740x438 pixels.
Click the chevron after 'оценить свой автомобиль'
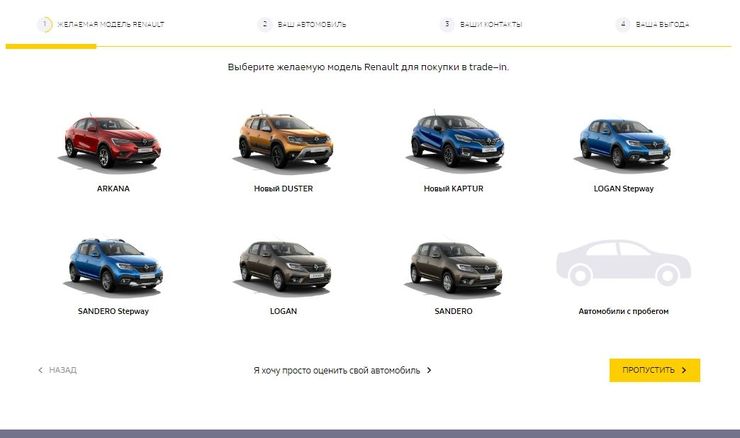click(x=429, y=371)
